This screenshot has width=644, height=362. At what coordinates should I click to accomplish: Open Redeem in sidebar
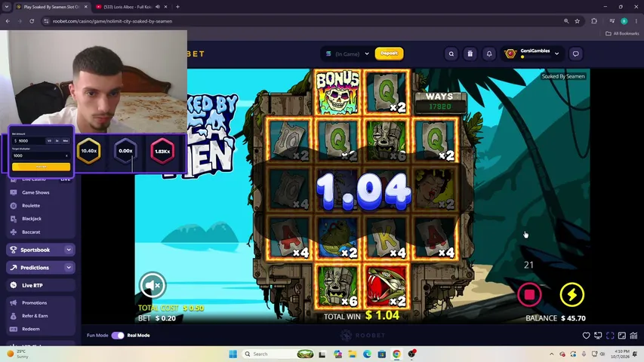31,329
